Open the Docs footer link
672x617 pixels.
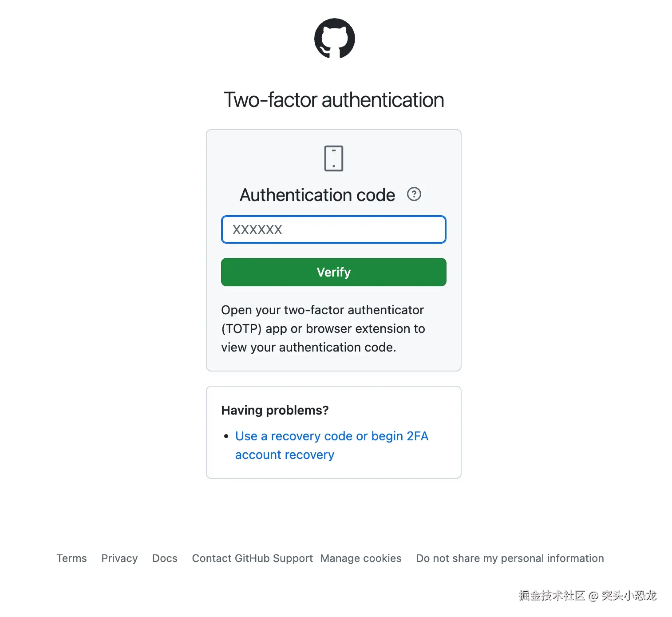click(x=165, y=558)
